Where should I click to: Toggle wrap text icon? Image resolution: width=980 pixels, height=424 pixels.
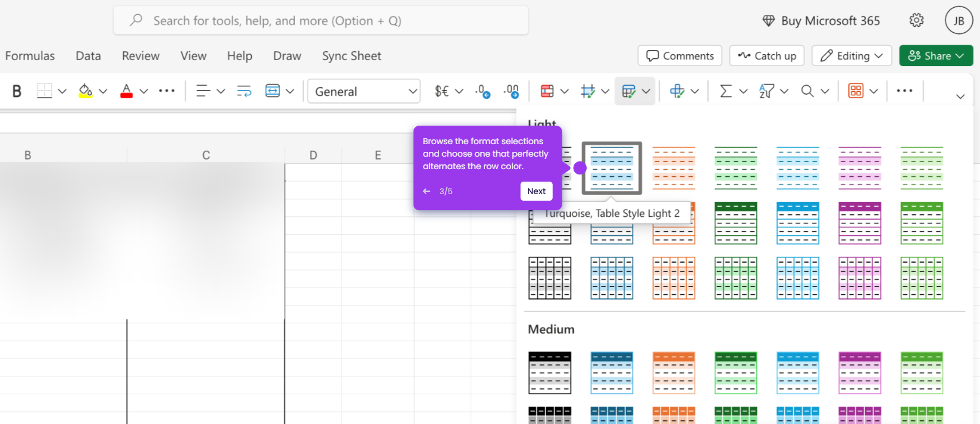[x=244, y=91]
